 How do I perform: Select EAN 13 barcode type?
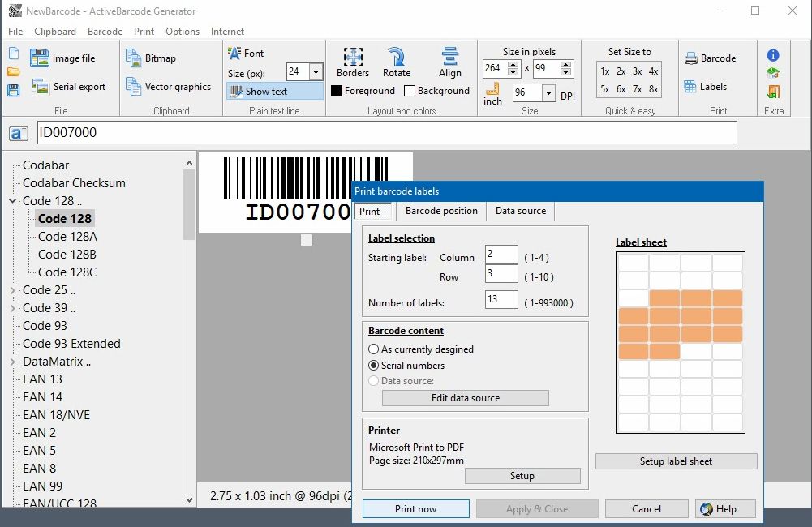tap(42, 379)
